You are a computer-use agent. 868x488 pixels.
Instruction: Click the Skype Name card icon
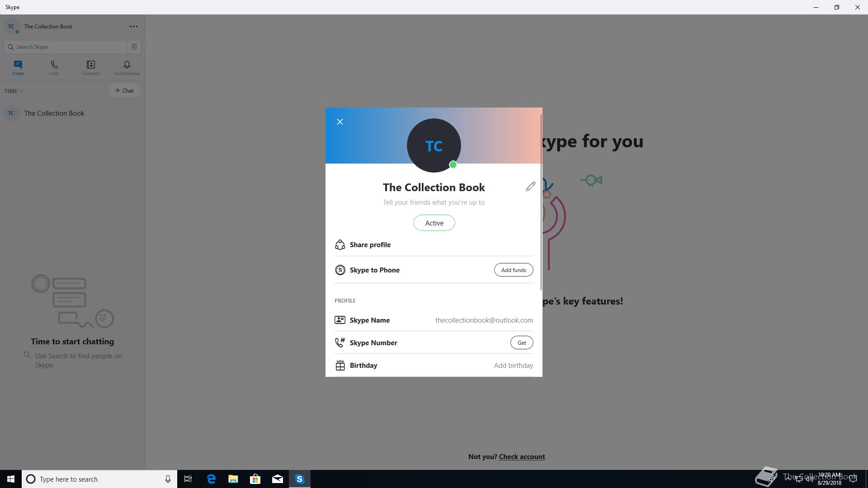click(340, 320)
